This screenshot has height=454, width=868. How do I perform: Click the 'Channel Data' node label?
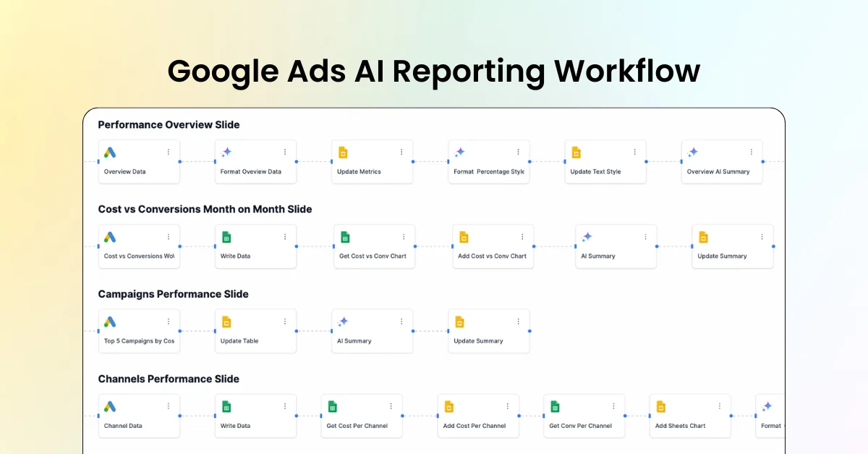(x=123, y=426)
